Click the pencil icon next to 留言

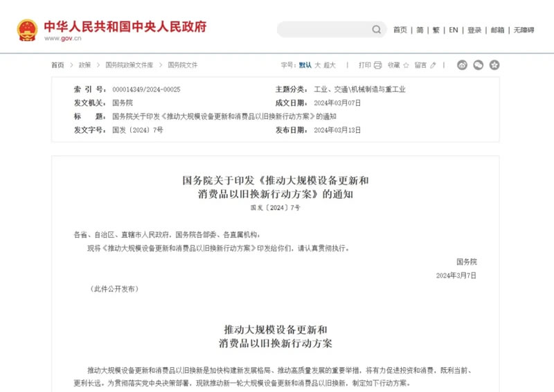click(x=434, y=65)
